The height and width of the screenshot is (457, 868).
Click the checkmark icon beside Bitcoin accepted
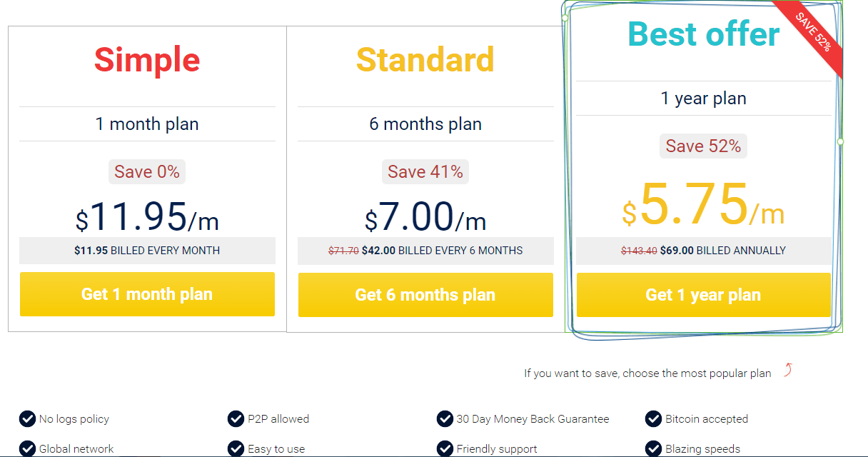click(653, 418)
